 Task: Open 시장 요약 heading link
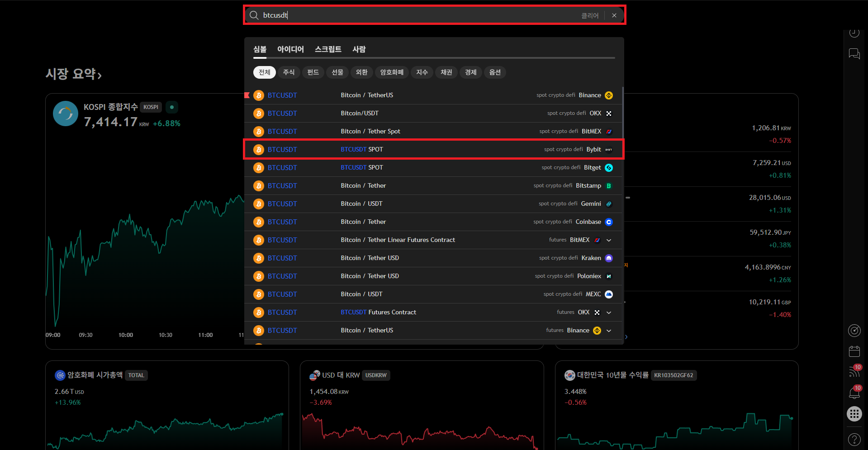coord(74,74)
